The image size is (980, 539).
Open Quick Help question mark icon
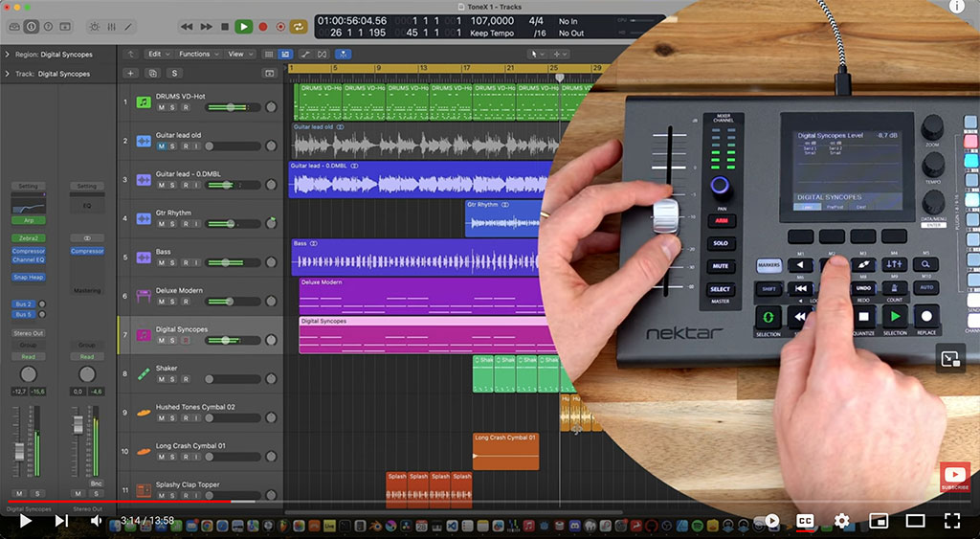[x=48, y=27]
